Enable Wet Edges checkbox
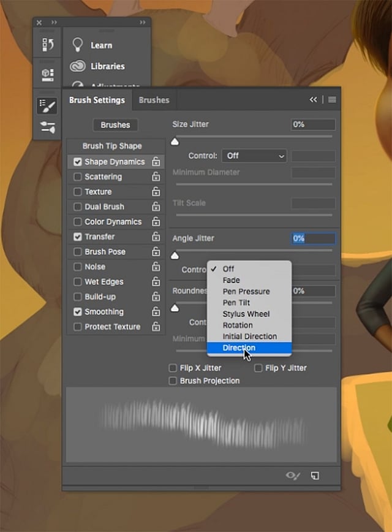Viewport: 392px width, 532px height. (78, 281)
